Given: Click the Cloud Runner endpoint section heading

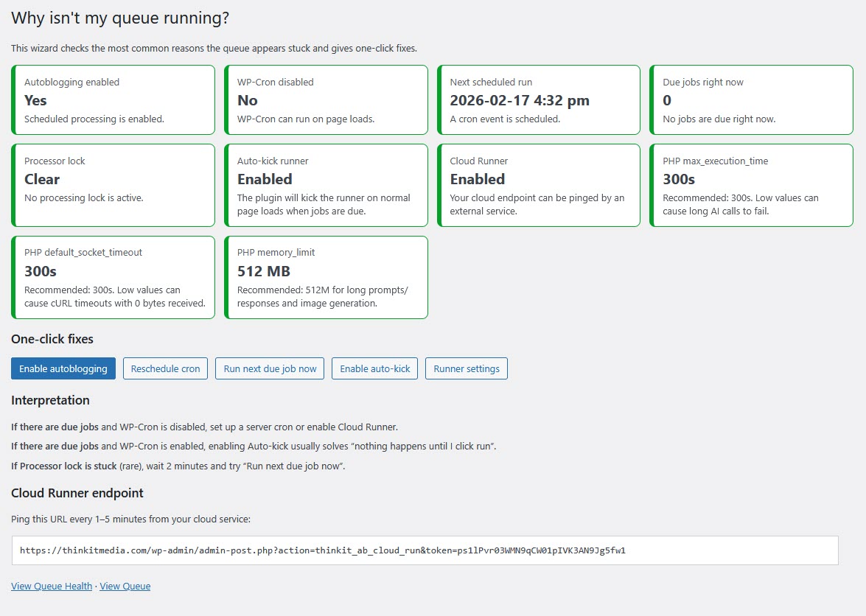Looking at the screenshot, I should [77, 493].
